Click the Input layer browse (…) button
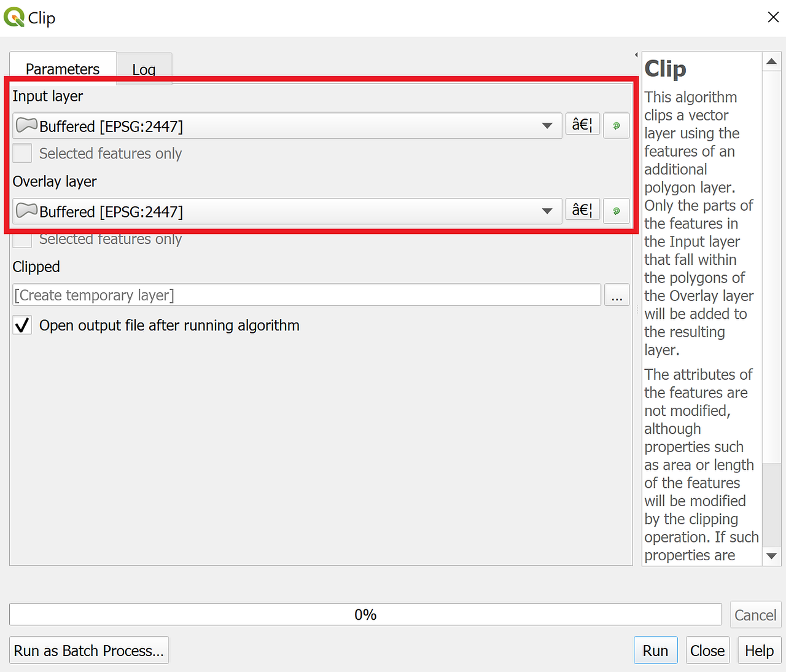Viewport: 786px width, 672px height. [582, 125]
